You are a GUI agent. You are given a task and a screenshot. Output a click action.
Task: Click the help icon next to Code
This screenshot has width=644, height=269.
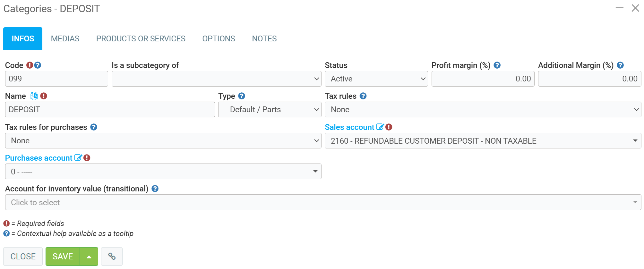(38, 65)
